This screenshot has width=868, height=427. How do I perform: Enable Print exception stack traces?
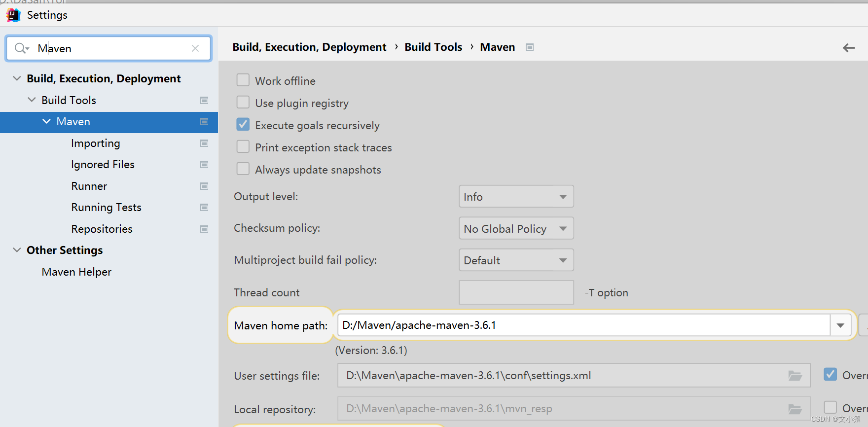[243, 146]
